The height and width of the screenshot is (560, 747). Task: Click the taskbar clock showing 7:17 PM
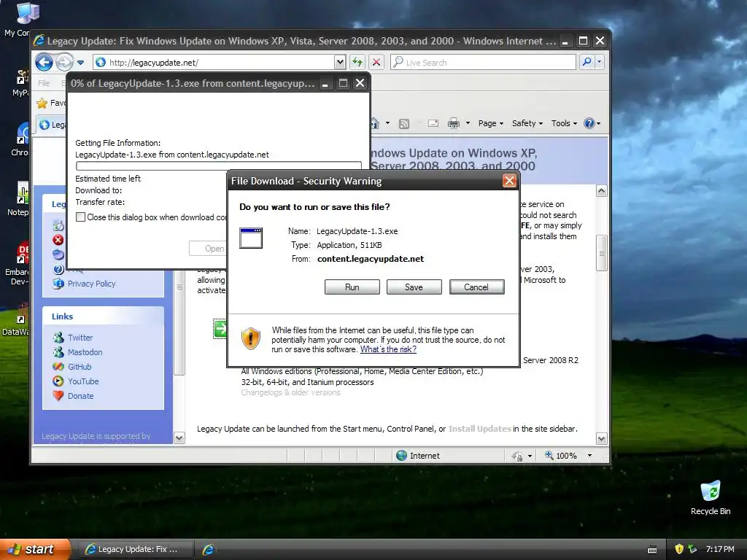720,549
